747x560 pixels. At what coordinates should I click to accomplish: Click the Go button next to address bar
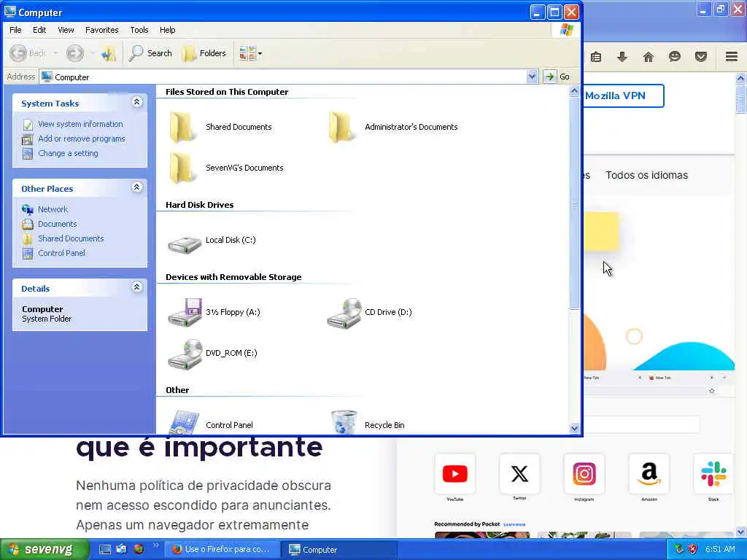[x=557, y=76]
